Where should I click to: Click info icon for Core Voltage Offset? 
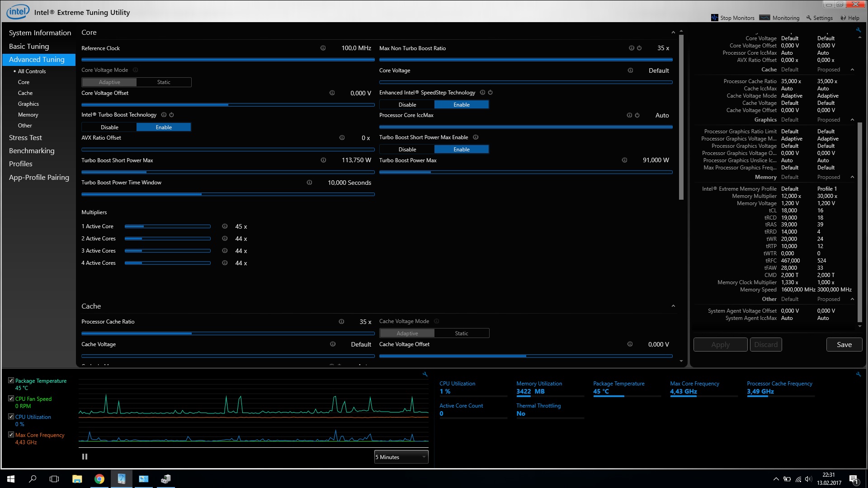click(332, 93)
